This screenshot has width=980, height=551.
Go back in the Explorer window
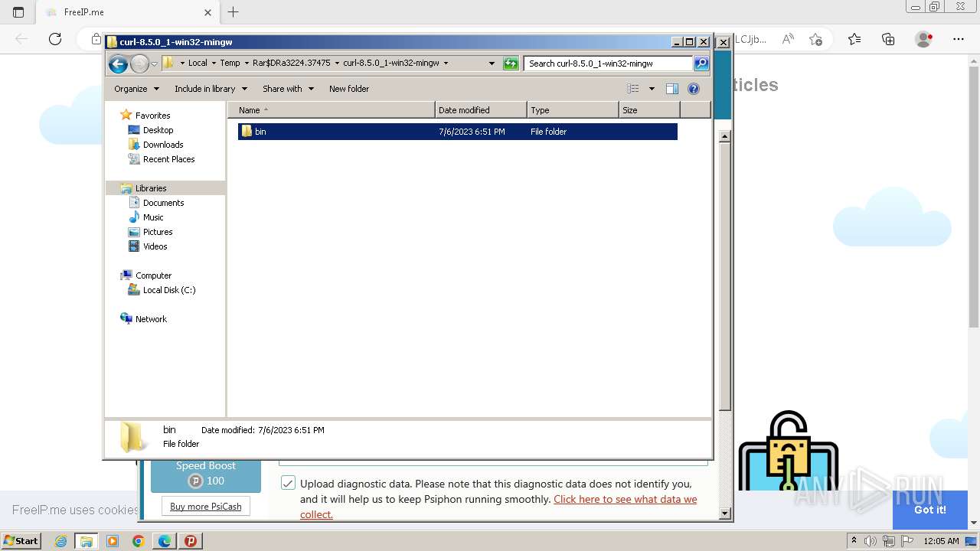(x=118, y=64)
